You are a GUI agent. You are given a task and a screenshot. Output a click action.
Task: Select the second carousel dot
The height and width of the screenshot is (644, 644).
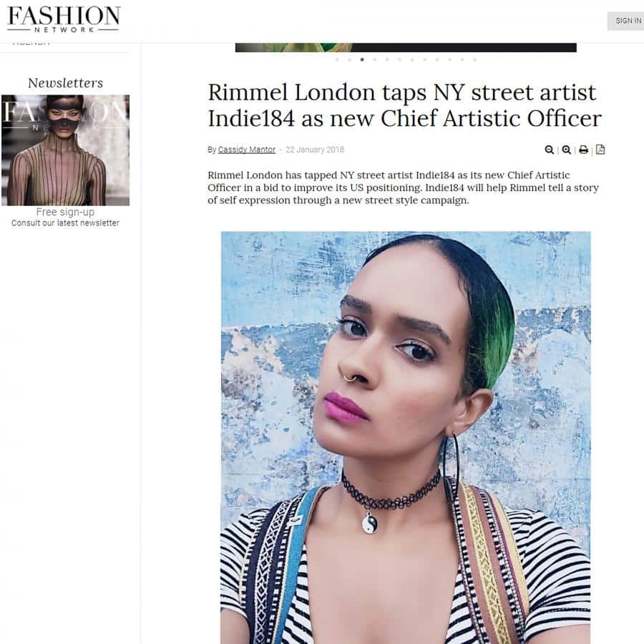point(349,59)
